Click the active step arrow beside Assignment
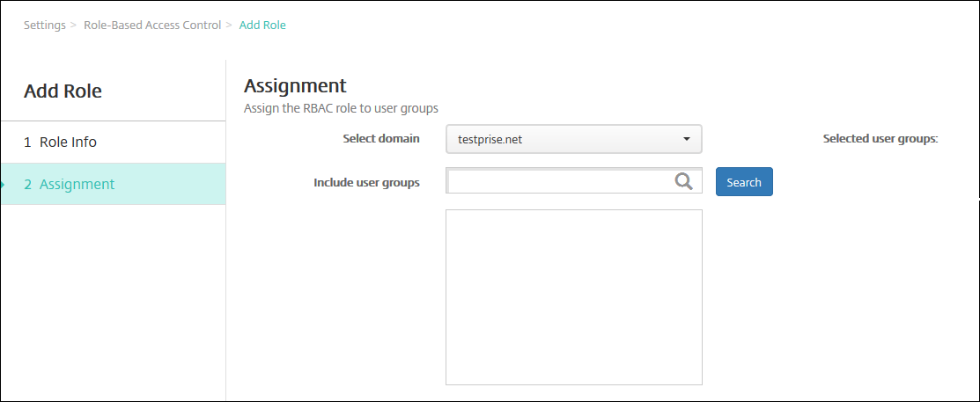Screen dimensions: 980x402 click(x=3, y=184)
